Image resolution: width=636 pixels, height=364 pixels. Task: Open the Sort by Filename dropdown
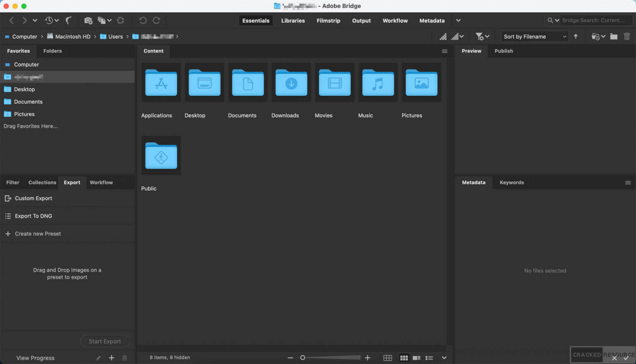534,36
